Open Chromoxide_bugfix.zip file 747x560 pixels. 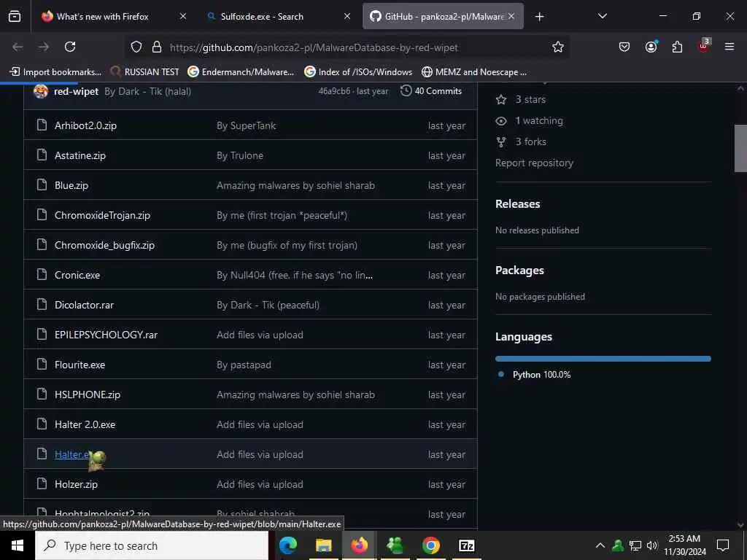tap(105, 245)
